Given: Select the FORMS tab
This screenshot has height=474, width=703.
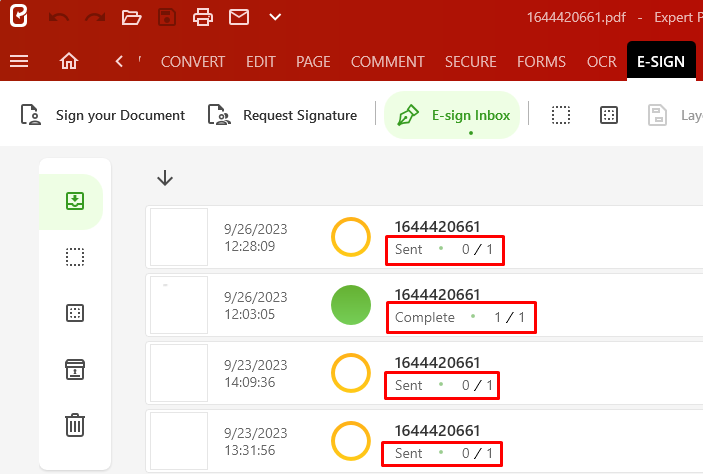Looking at the screenshot, I should coord(541,61).
